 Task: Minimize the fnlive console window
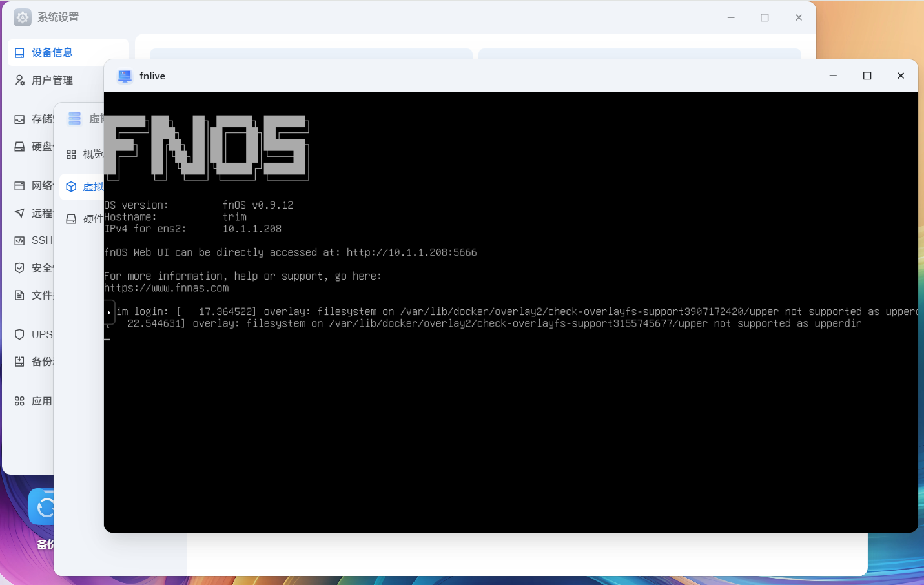click(833, 76)
